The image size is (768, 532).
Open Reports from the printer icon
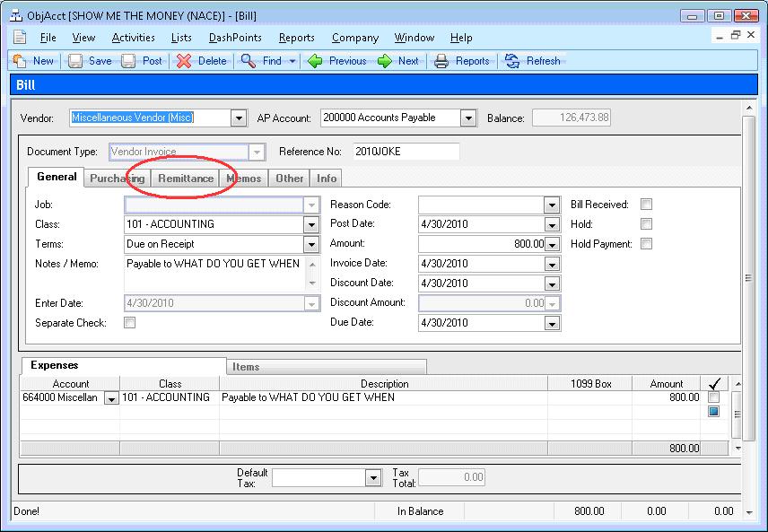(x=441, y=61)
